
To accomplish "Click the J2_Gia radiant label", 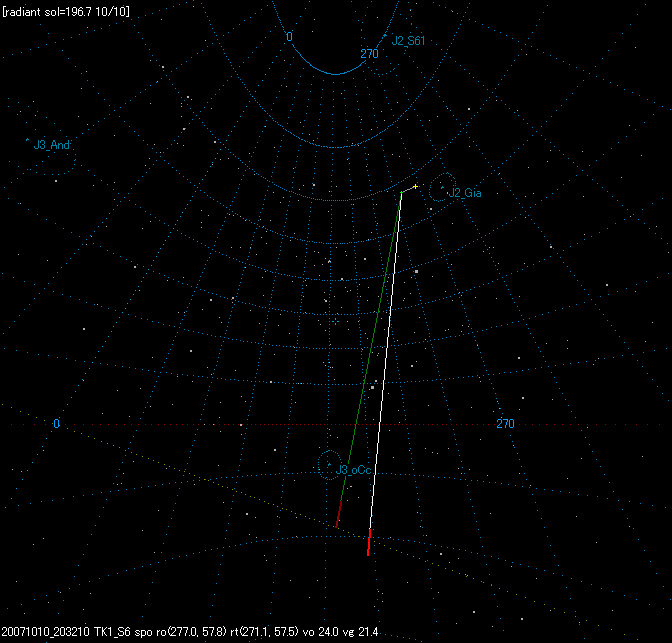I will [465, 193].
